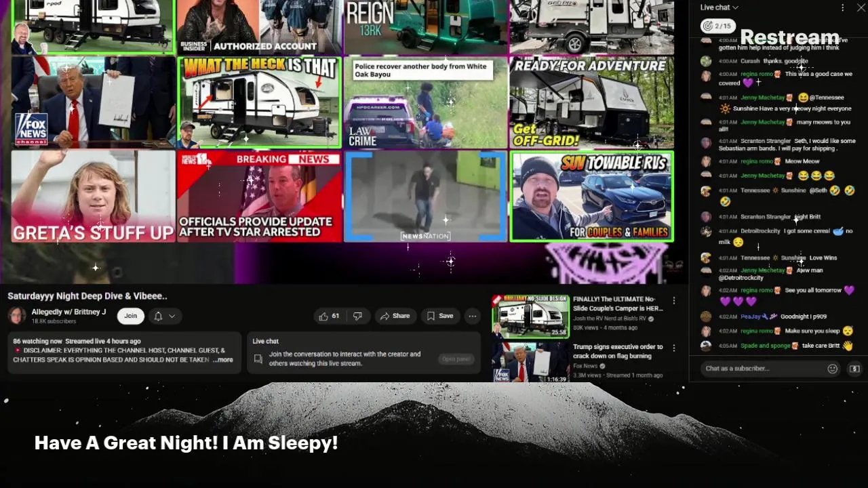Click the 'Restream' overlay text
The image size is (868, 488).
point(789,37)
